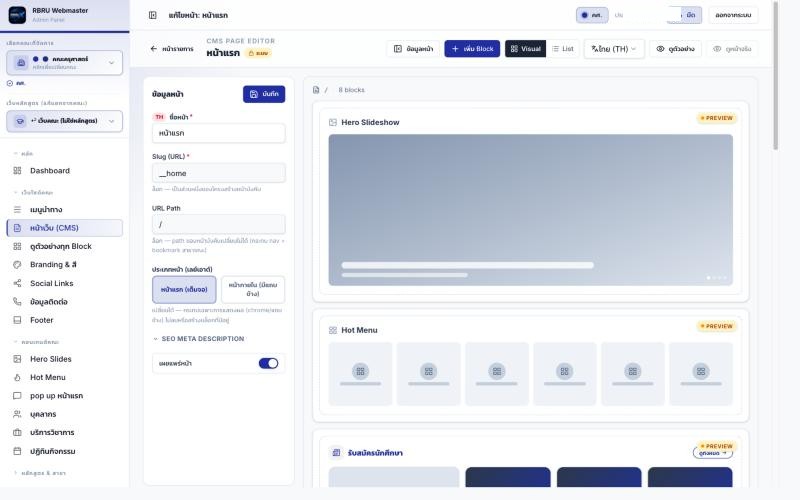
Task: Click the Slug (URL) input field
Action: [x=218, y=173]
